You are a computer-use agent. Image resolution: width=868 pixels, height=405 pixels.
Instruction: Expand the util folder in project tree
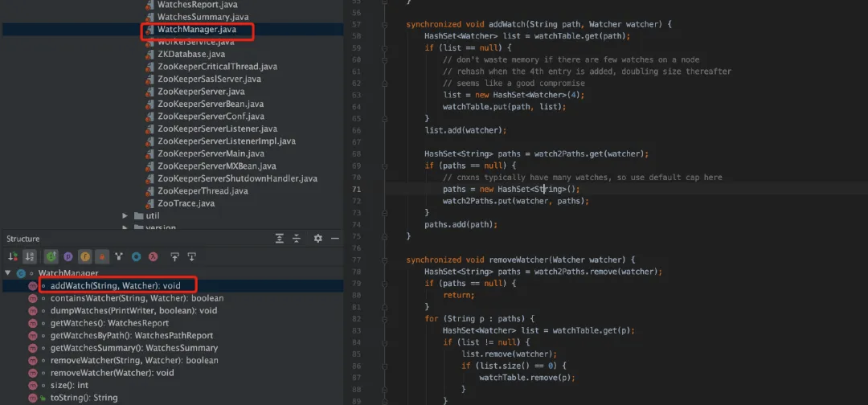click(125, 216)
